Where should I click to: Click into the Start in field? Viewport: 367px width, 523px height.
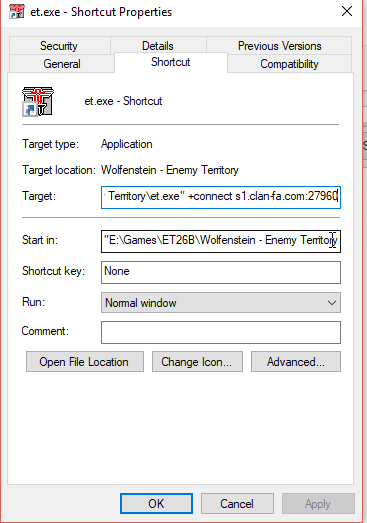(x=221, y=241)
